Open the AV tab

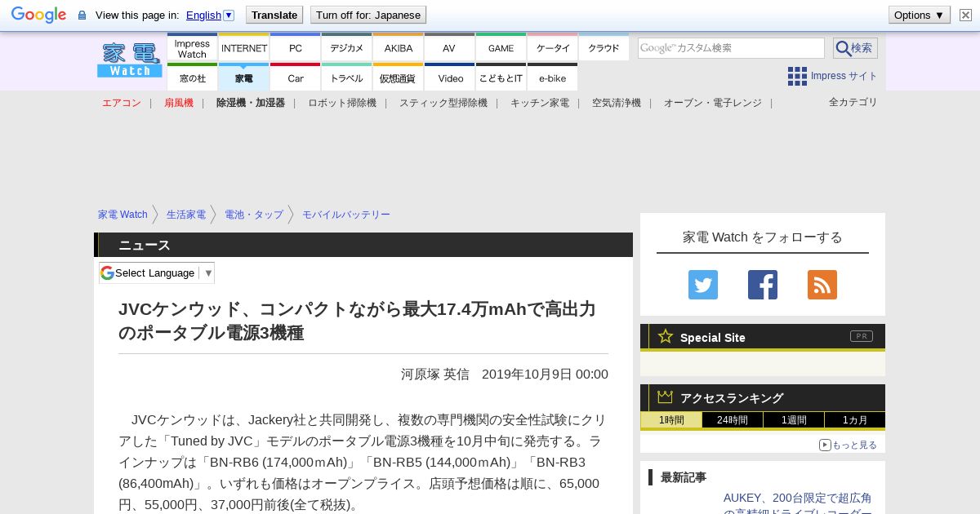coord(449,48)
